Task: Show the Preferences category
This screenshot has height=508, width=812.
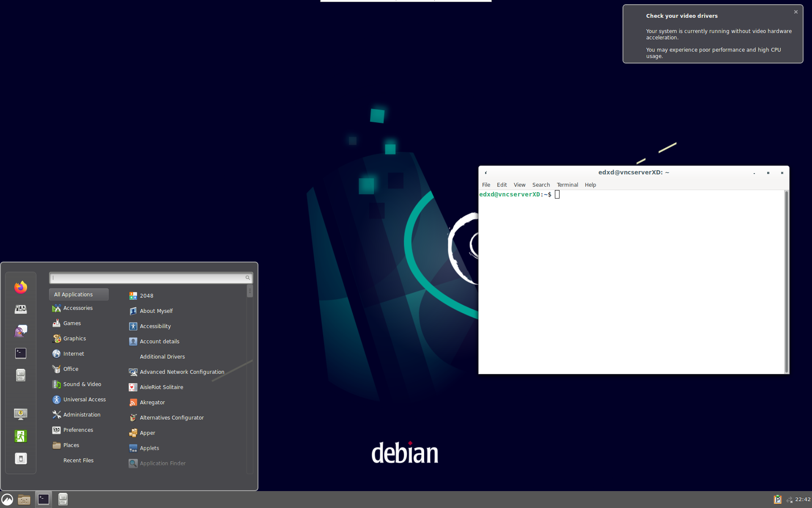Action: (x=79, y=430)
